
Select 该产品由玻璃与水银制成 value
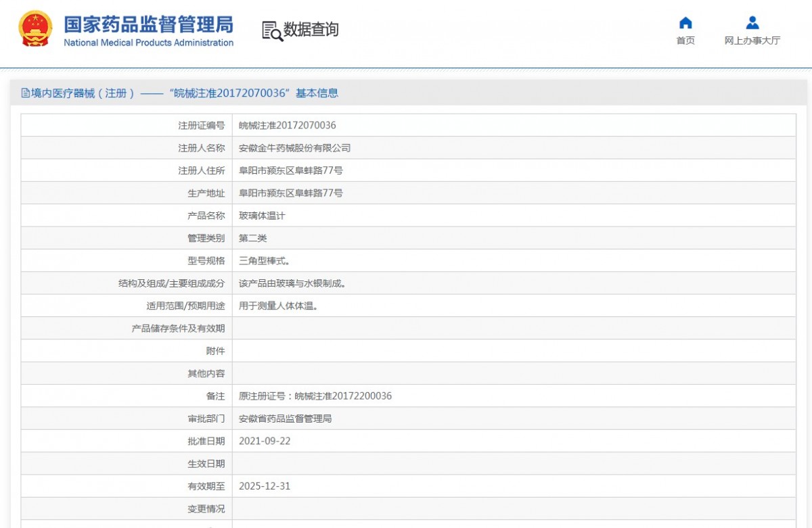click(292, 283)
